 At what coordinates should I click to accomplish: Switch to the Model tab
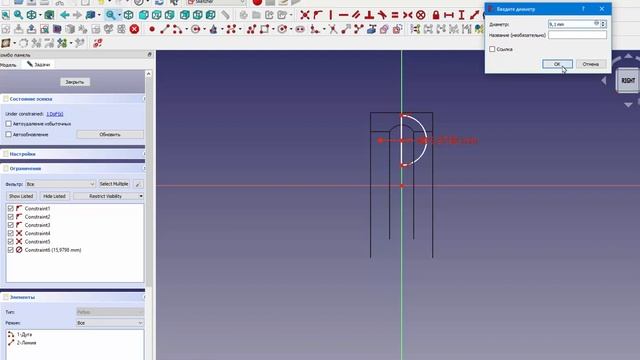pyautogui.click(x=8, y=64)
